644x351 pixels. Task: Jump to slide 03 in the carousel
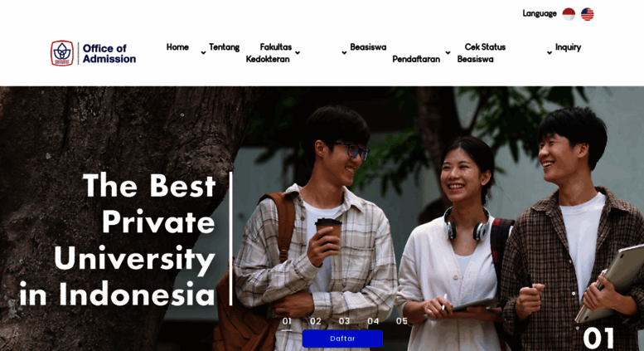[x=344, y=321]
